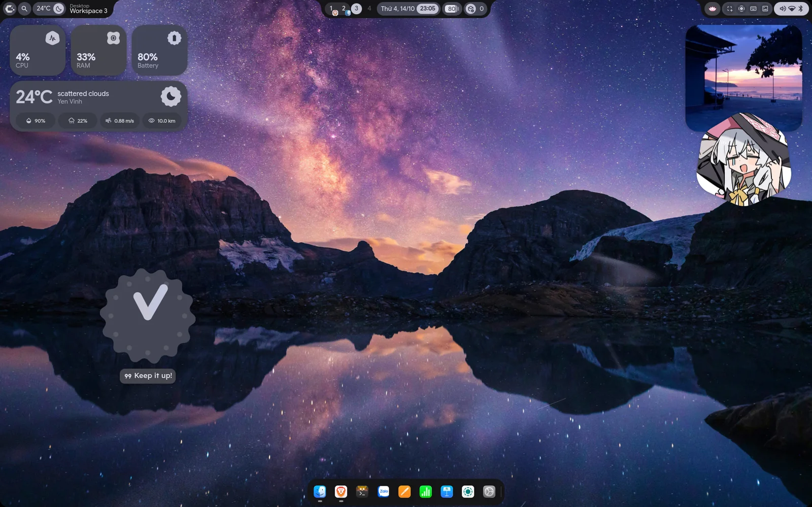Switch to workspace 4
This screenshot has width=812, height=507.
369,9
